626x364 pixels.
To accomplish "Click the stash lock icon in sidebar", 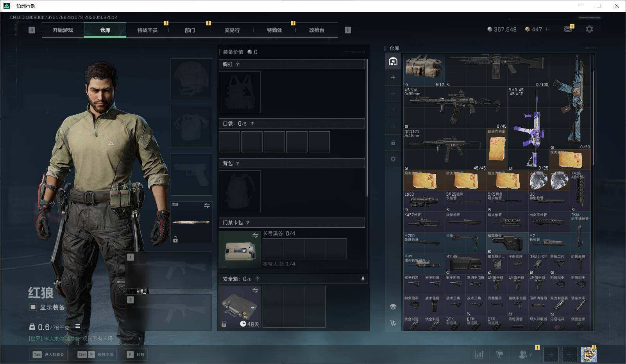I will click(x=393, y=143).
